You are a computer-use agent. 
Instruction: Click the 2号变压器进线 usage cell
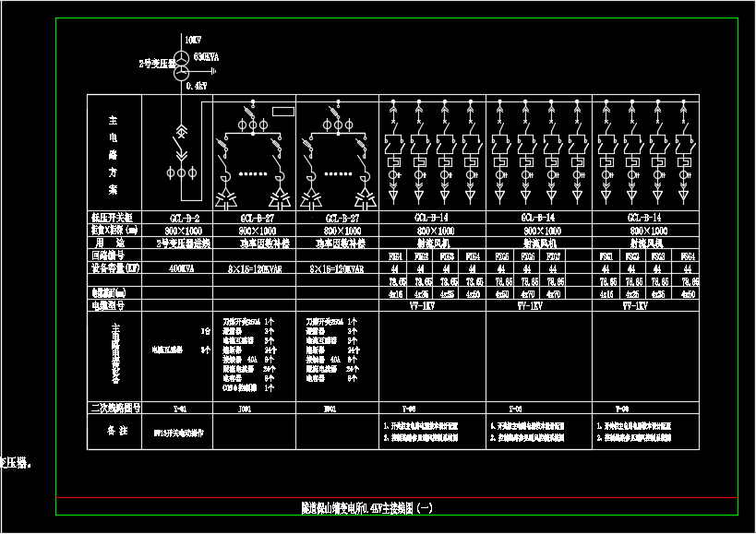pos(183,243)
